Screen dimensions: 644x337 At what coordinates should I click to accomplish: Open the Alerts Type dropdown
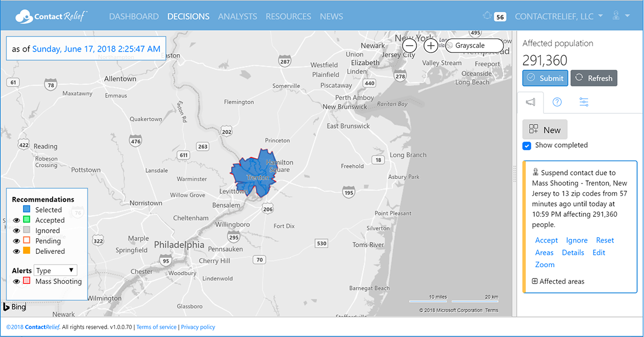[x=55, y=270]
